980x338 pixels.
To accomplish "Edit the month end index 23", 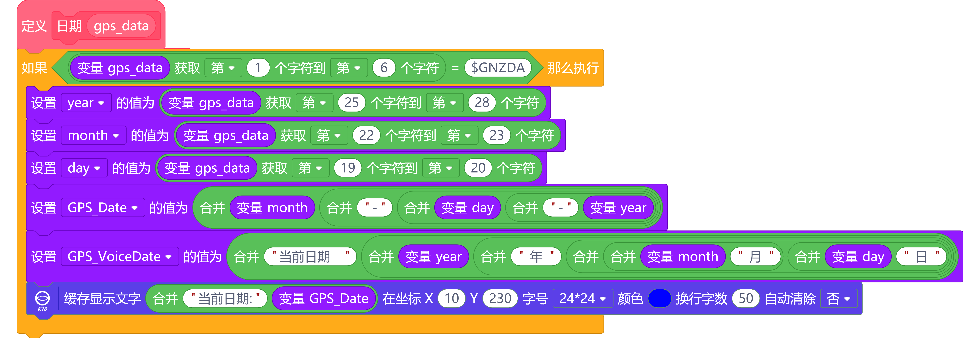I will click(496, 136).
